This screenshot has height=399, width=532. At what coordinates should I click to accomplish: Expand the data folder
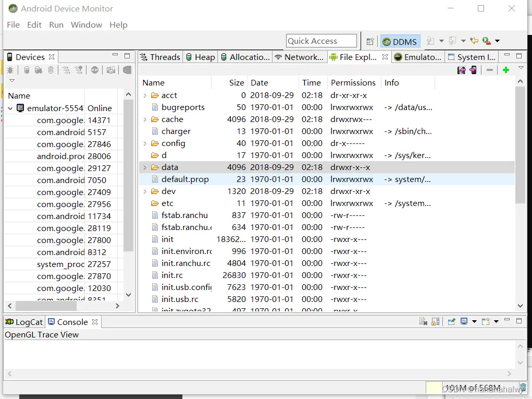pos(145,167)
